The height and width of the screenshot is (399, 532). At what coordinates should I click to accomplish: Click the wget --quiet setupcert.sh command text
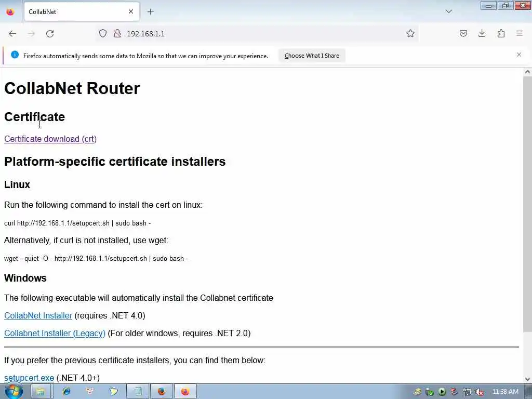pyautogui.click(x=96, y=259)
